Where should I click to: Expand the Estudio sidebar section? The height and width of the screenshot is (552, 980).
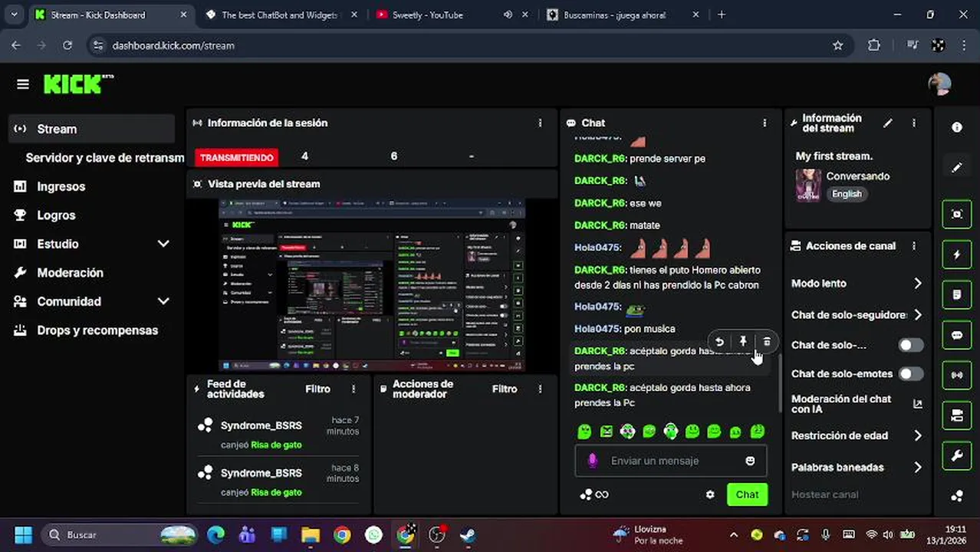point(163,244)
